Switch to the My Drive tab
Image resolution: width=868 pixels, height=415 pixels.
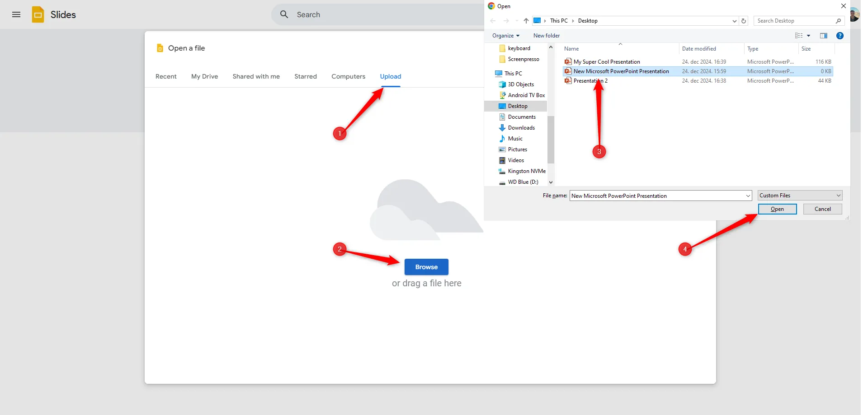coord(204,76)
